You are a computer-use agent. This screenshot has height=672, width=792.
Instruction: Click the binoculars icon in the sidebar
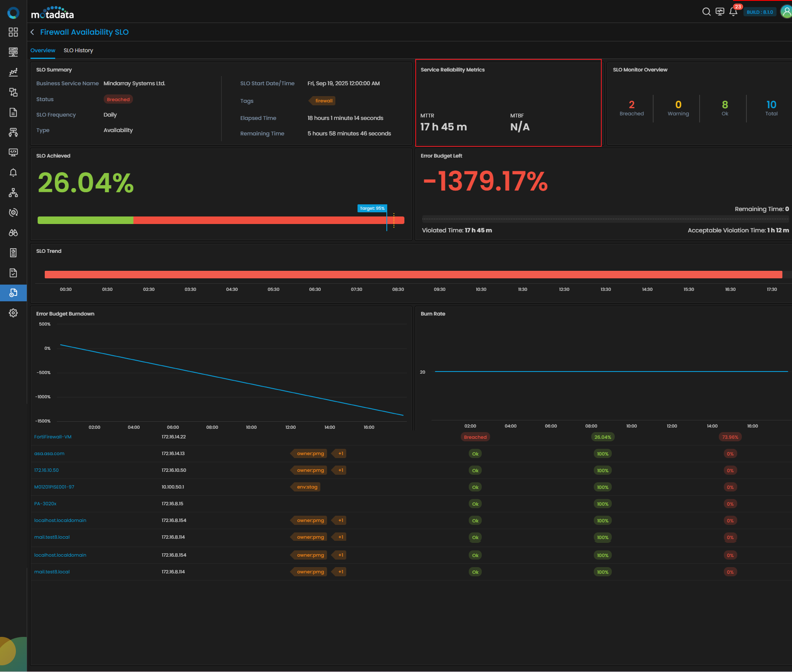pyautogui.click(x=13, y=233)
